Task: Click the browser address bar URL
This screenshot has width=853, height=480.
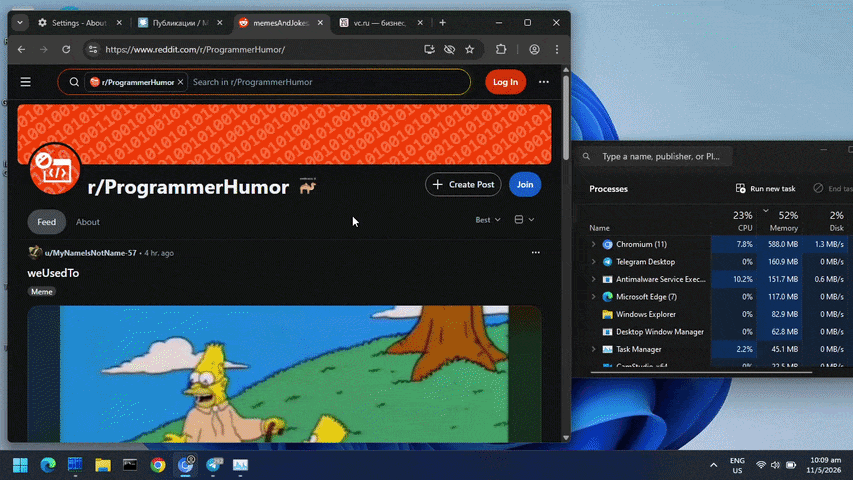Action: click(x=195, y=50)
